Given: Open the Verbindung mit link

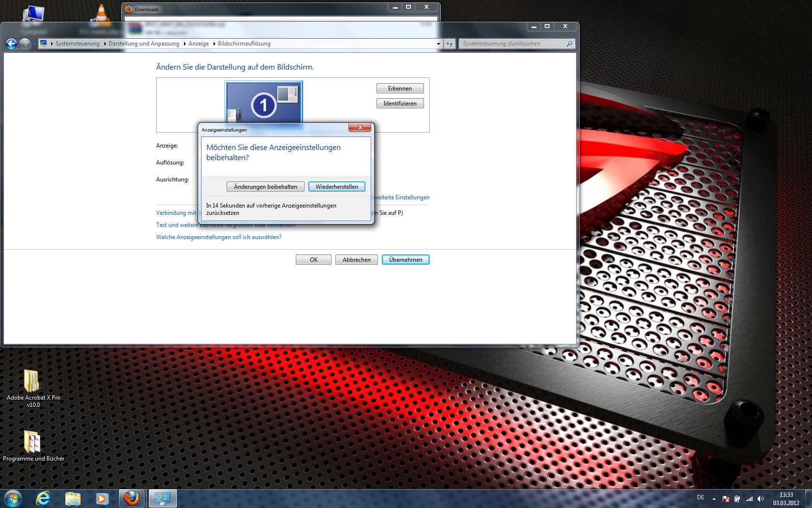Looking at the screenshot, I should click(x=176, y=213).
